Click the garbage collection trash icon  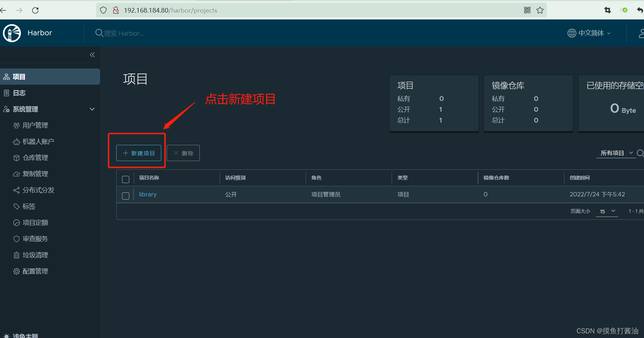(17, 255)
